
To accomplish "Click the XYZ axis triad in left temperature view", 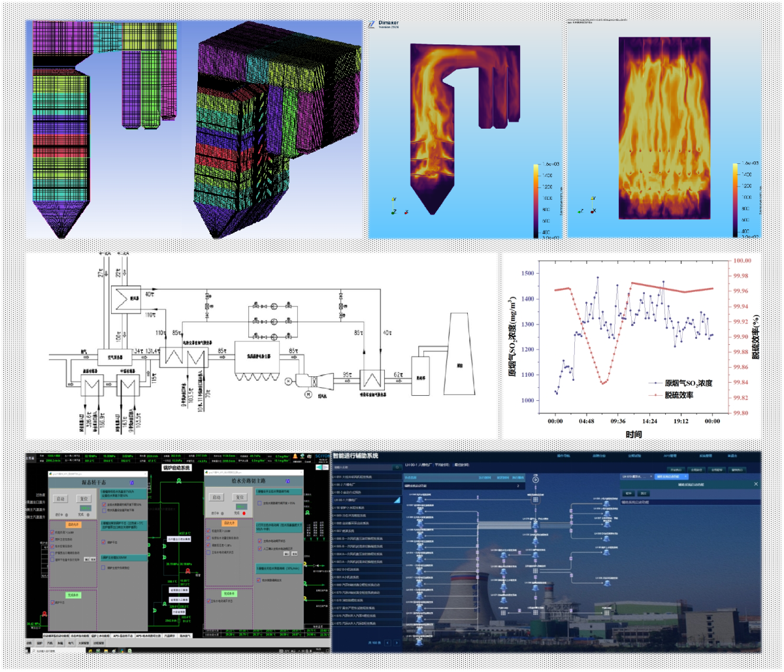I will coord(395,206).
